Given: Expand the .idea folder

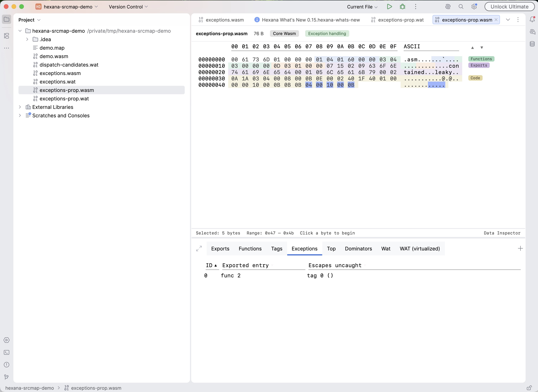Looking at the screenshot, I should coord(27,39).
